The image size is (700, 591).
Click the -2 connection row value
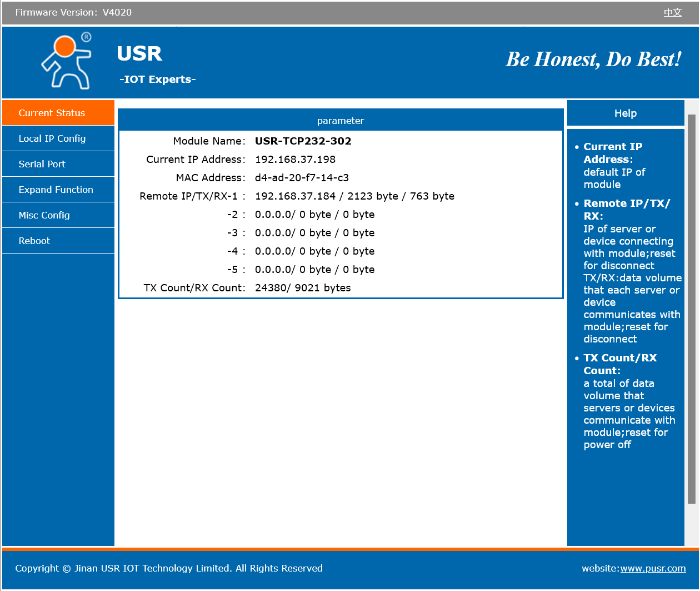(314, 214)
